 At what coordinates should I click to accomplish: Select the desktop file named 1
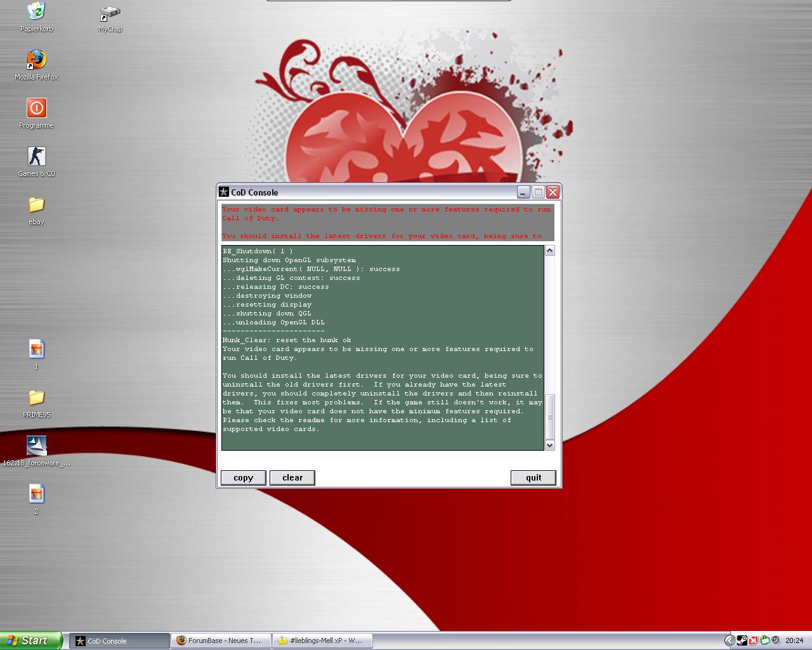36,355
